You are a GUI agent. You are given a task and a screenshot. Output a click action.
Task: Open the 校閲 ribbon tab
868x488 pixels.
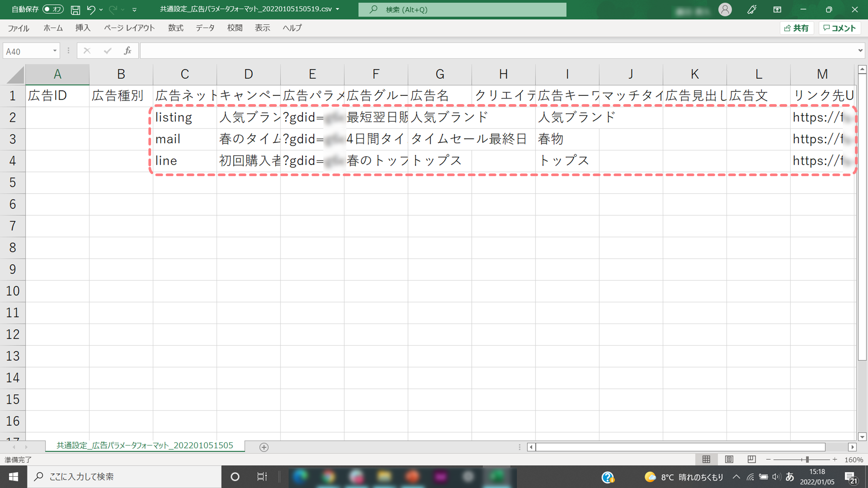pos(235,28)
